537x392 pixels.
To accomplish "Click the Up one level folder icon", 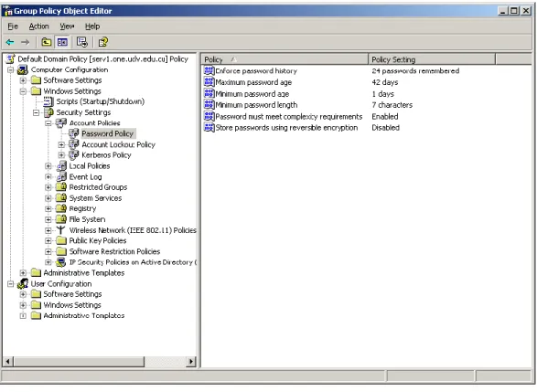I will (x=47, y=42).
